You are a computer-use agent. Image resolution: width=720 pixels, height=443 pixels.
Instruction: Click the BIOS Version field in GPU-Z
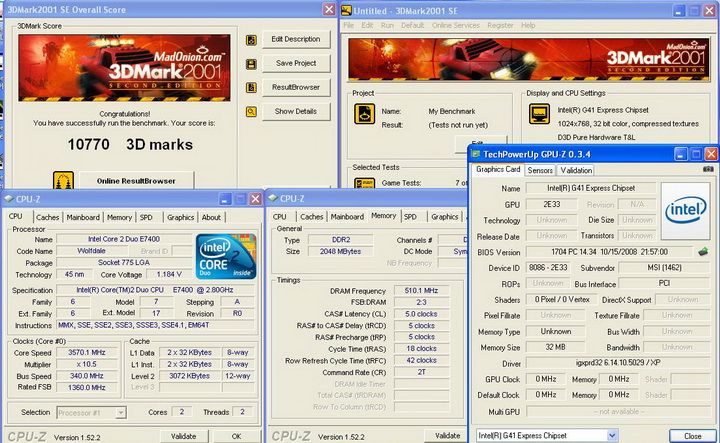point(609,252)
